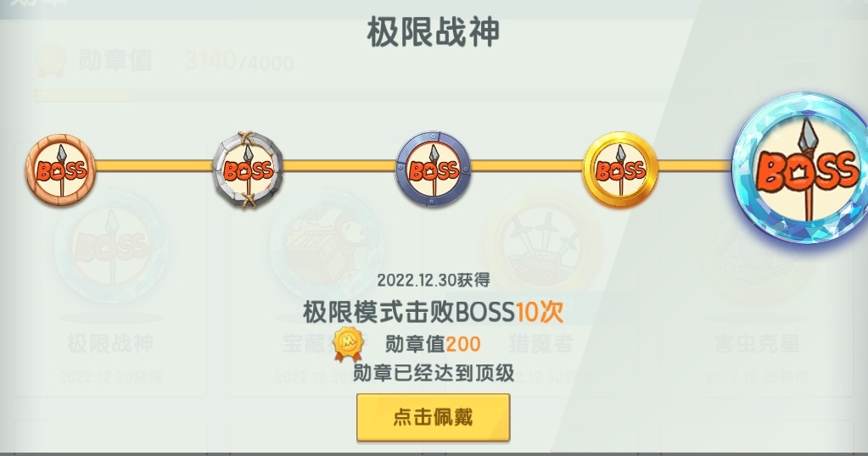Click the faded 极限战神 medal thumbnail behind
Screen dimensions: 868x456
pos(110,246)
